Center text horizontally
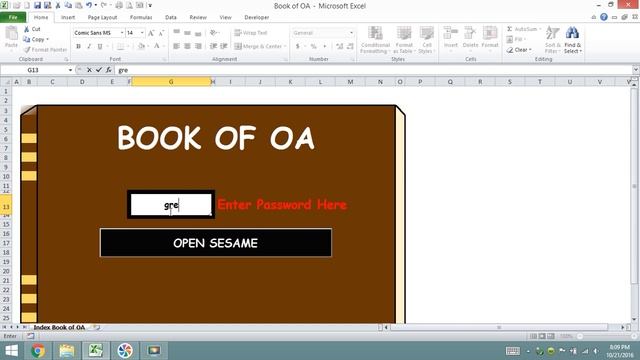 [x=187, y=47]
